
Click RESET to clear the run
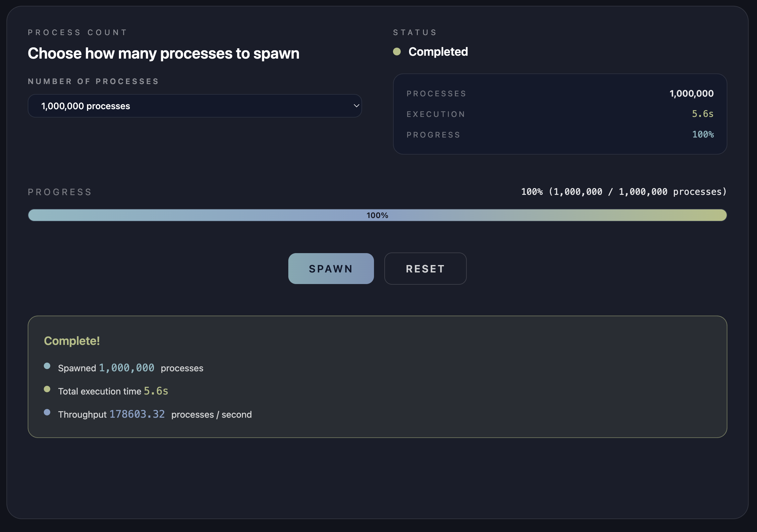tap(425, 268)
